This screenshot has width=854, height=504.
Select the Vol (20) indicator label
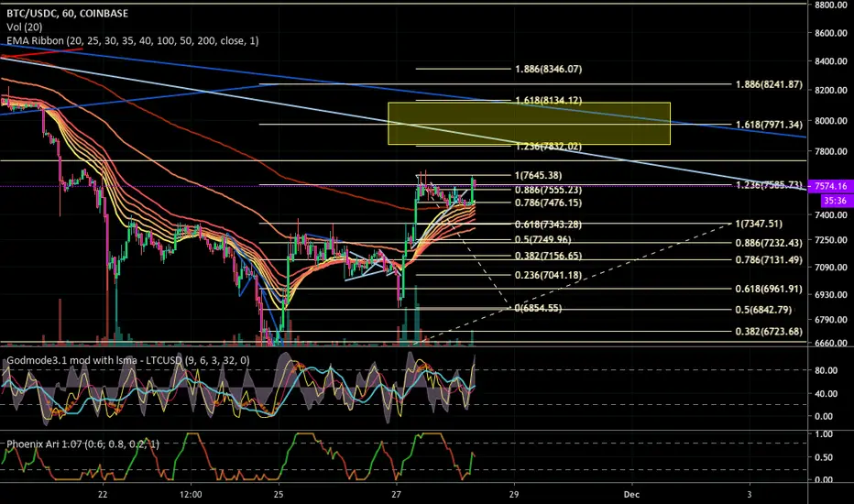24,27
